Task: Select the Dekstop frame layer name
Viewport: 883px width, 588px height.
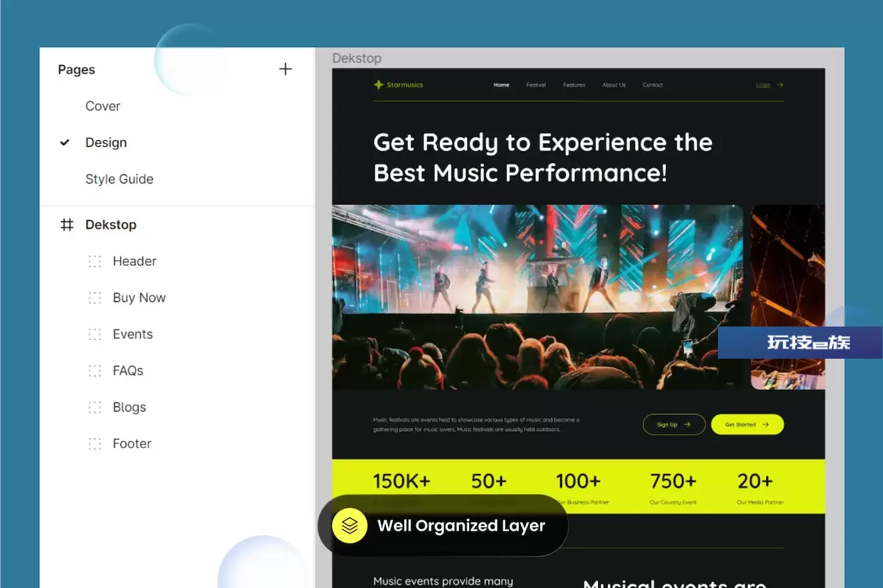Action: point(111,225)
